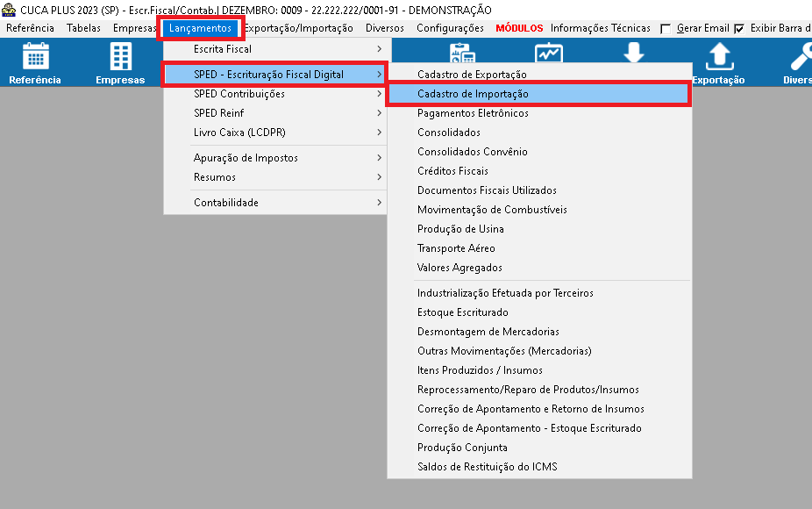This screenshot has width=812, height=509.
Task: Click the chart-monitor toolbar icon
Action: pyautogui.click(x=549, y=53)
